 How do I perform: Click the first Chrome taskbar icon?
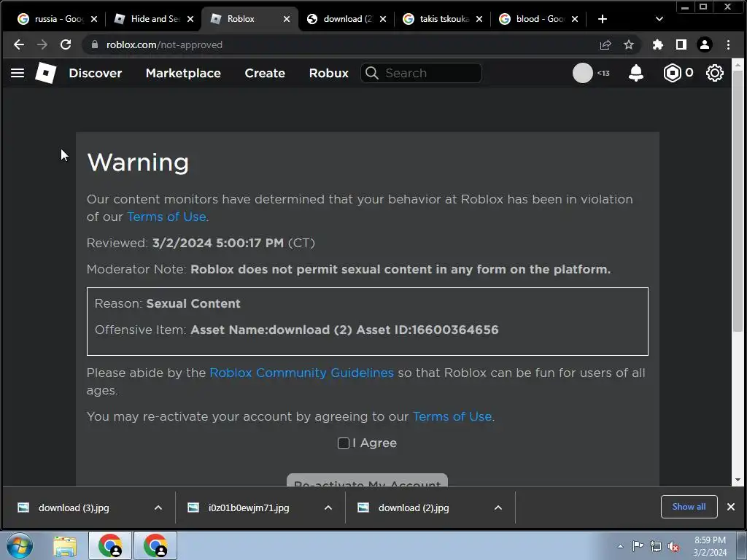(x=110, y=545)
